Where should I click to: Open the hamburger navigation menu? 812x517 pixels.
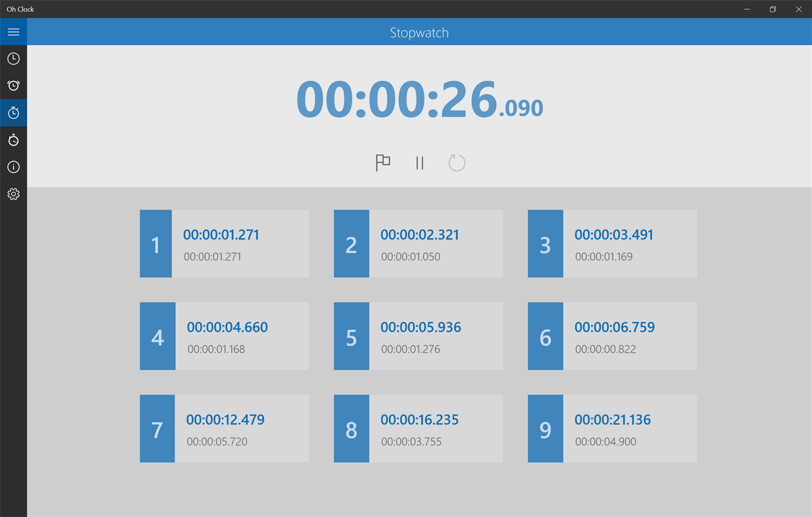click(x=13, y=32)
